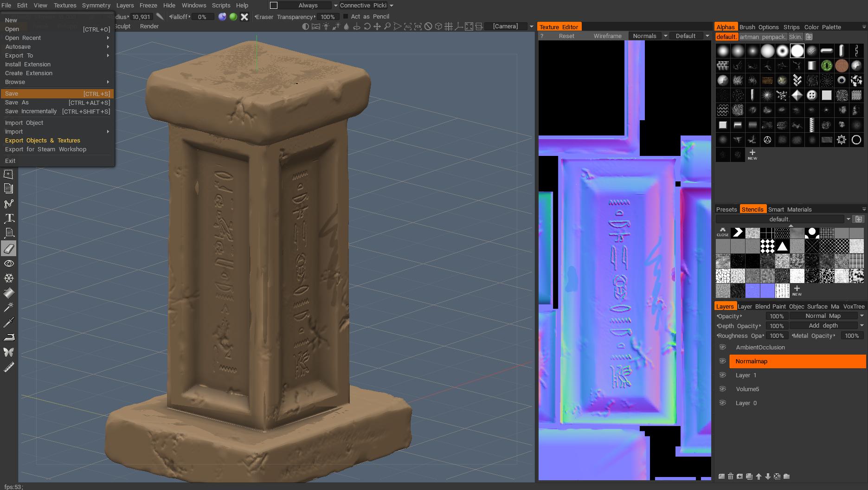Select the butterfly symmetry tool
This screenshot has width=868, height=490.
click(x=9, y=352)
